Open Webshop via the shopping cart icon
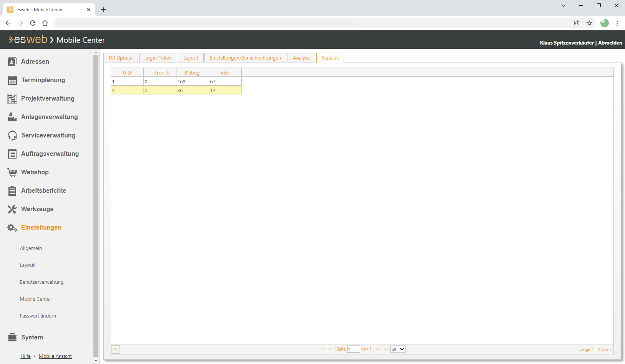The image size is (625, 364). (x=12, y=172)
